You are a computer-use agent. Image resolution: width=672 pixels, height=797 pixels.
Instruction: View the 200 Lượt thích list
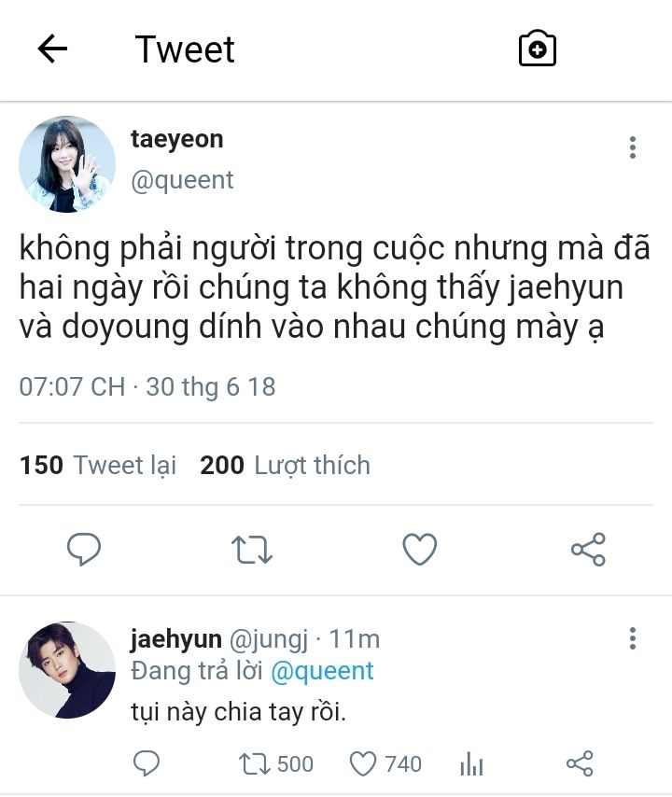(x=286, y=465)
